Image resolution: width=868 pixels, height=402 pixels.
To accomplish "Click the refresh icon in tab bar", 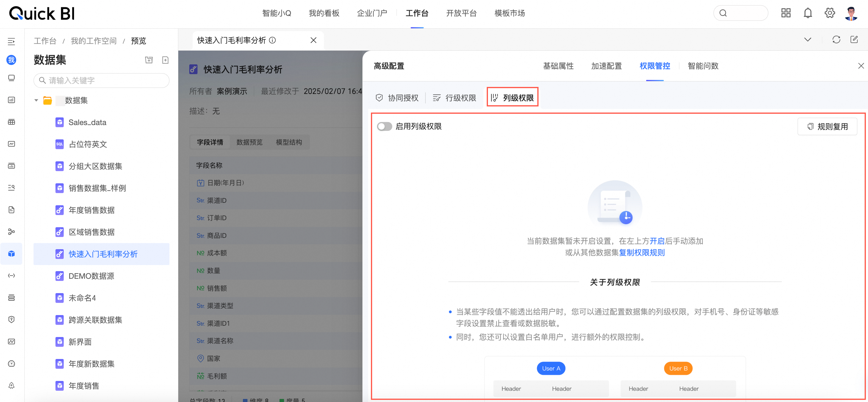I will (x=836, y=40).
